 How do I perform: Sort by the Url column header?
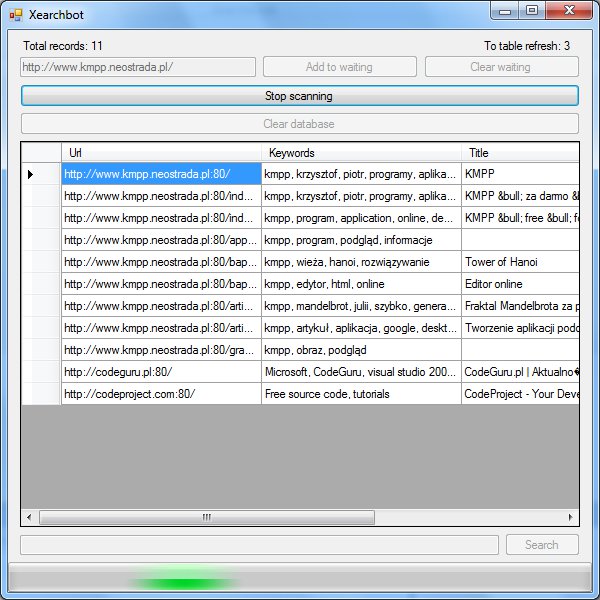(161, 153)
